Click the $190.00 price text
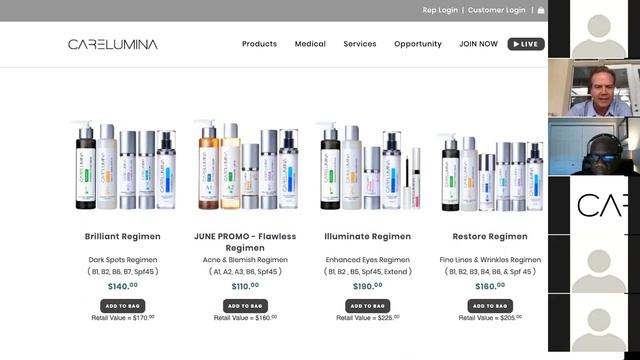This screenshot has height=360, width=640. click(x=367, y=286)
